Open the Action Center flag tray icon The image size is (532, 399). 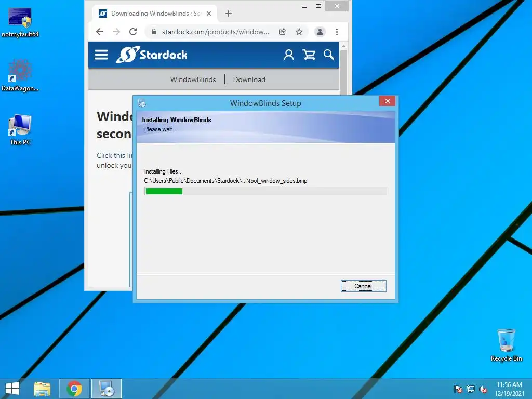[458, 389]
